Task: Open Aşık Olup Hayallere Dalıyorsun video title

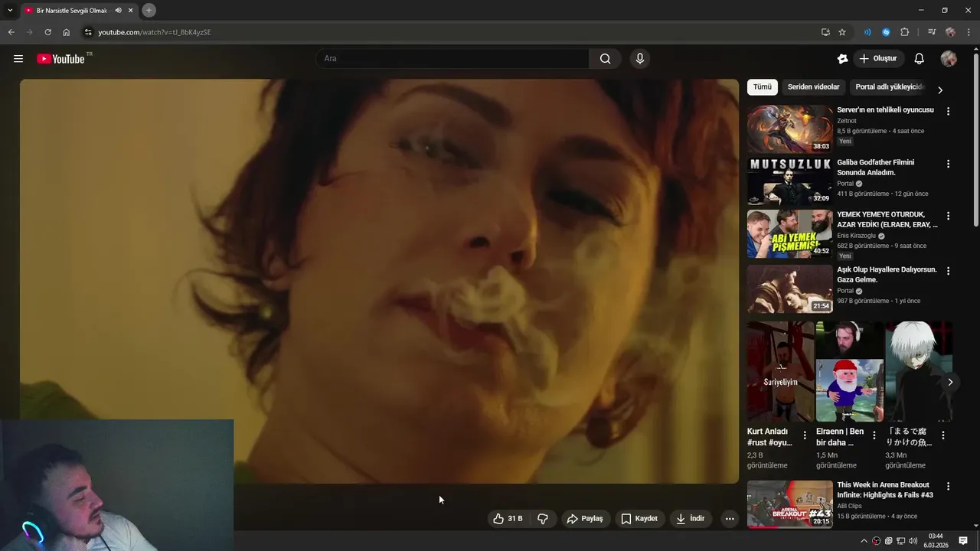Action: [887, 275]
